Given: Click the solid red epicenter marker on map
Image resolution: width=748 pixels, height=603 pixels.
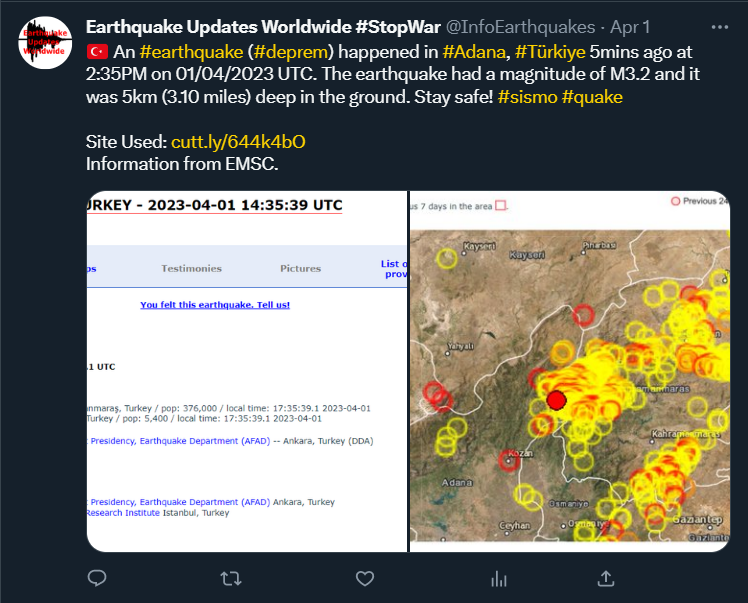Looking at the screenshot, I should pyautogui.click(x=556, y=400).
